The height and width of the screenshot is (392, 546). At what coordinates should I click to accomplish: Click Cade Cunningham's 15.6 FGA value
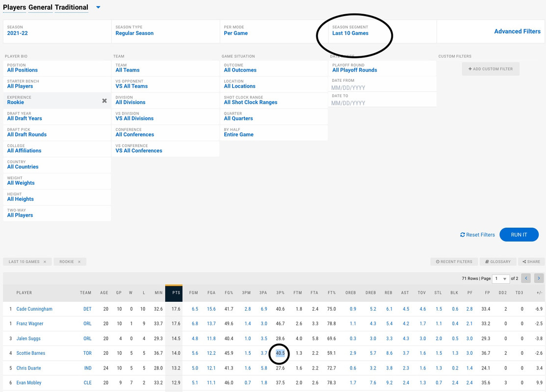[x=211, y=309]
